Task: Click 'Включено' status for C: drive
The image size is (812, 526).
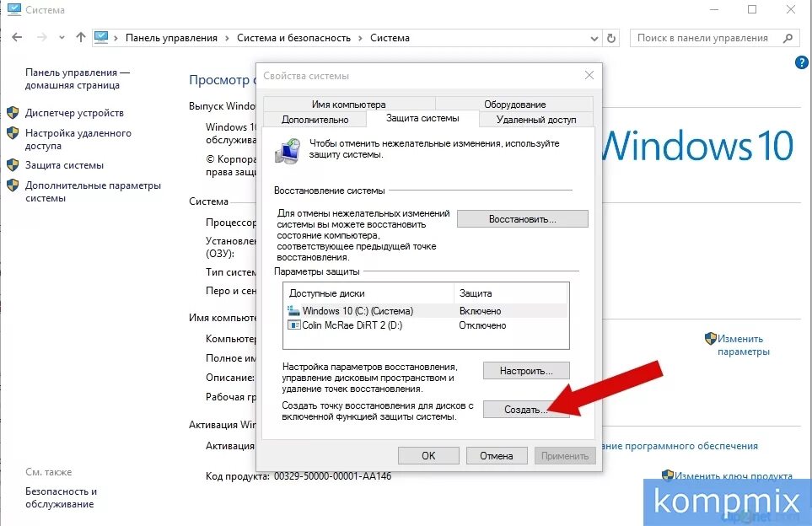Action: point(480,311)
